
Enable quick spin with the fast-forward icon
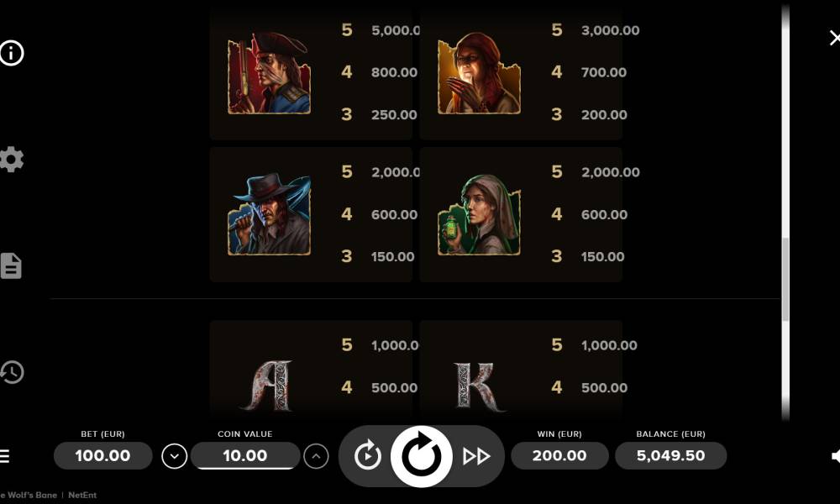[x=476, y=456]
